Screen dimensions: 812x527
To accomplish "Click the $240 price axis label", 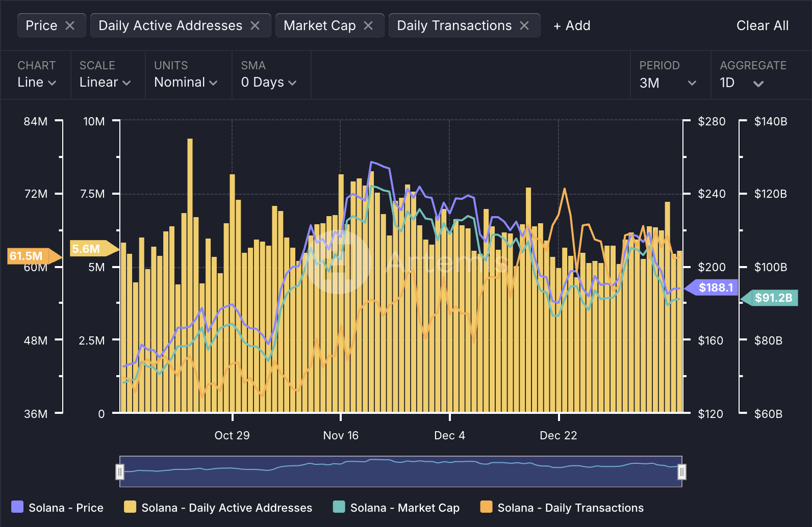I will (712, 194).
